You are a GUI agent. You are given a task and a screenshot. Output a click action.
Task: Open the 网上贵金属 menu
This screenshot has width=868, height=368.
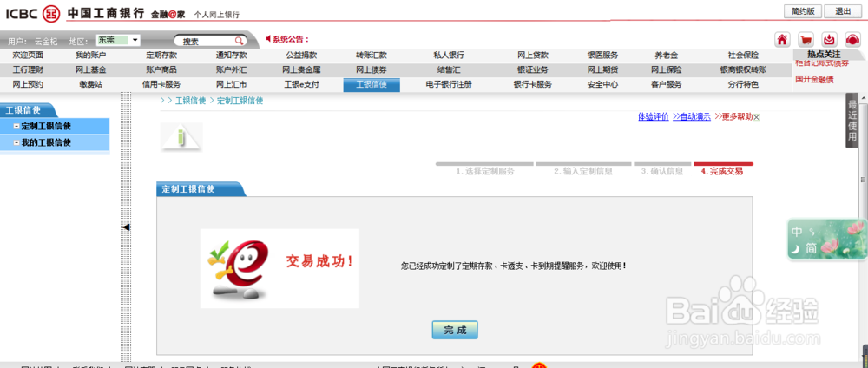(302, 69)
